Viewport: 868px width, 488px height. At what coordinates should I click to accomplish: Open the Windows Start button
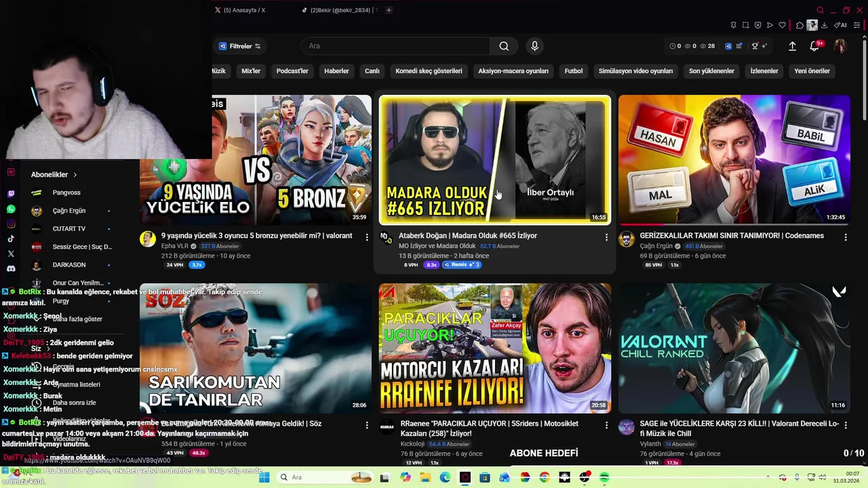264,477
